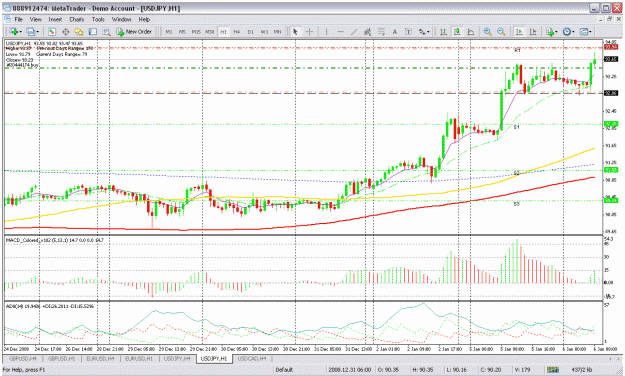Open the Window menu
Image resolution: width=625 pixels, height=376 pixels.
pyautogui.click(x=121, y=19)
